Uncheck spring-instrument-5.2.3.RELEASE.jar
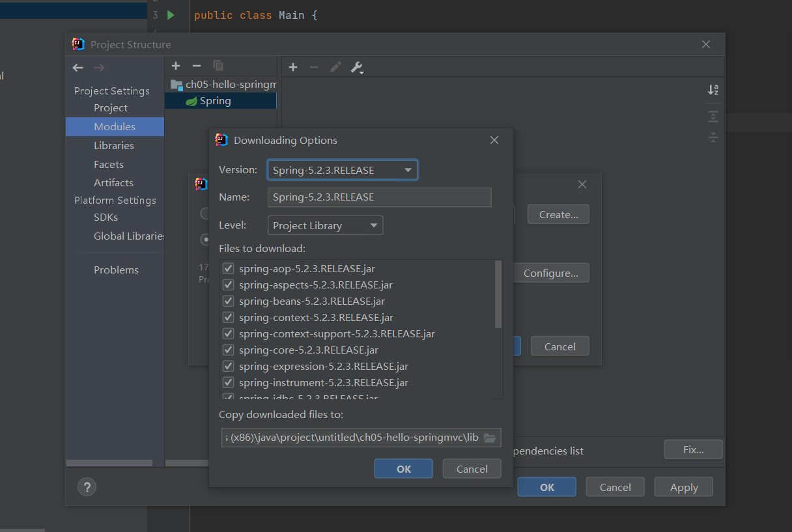The height and width of the screenshot is (532, 792). (x=228, y=382)
